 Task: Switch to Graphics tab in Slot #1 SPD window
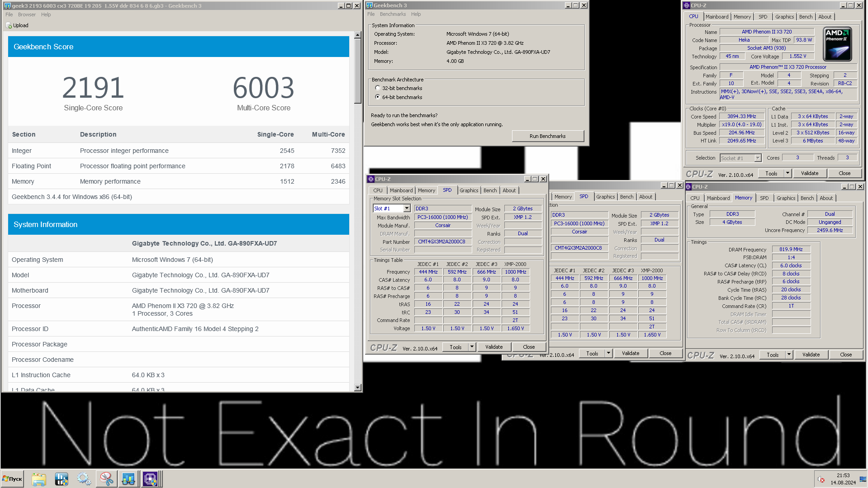469,190
